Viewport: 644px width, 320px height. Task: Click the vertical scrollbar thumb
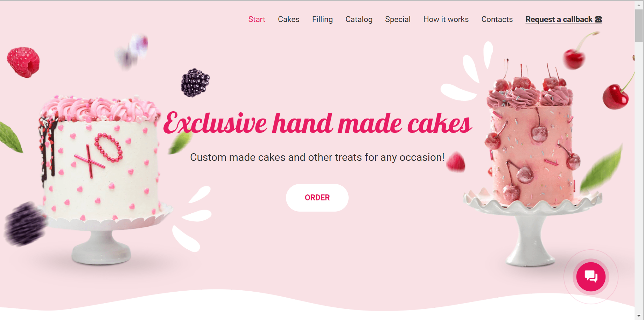(639, 26)
